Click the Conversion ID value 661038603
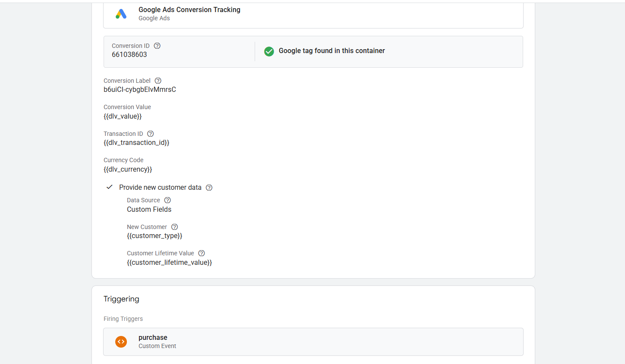The width and height of the screenshot is (625, 364). pos(129,55)
